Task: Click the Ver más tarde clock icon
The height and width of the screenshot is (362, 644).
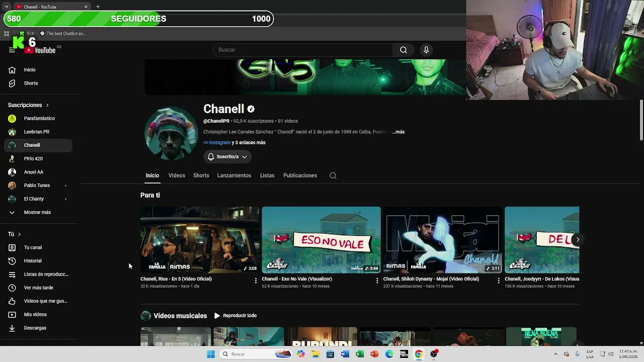Action: pos(12,288)
